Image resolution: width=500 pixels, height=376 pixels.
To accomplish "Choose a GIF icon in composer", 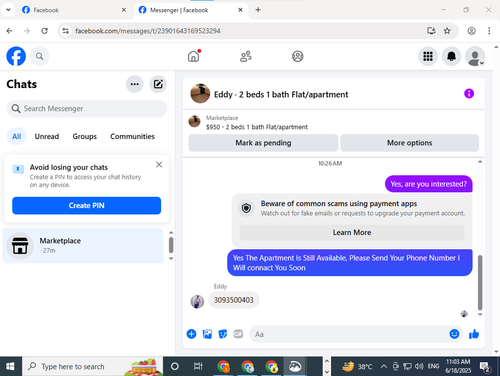I will tap(238, 334).
